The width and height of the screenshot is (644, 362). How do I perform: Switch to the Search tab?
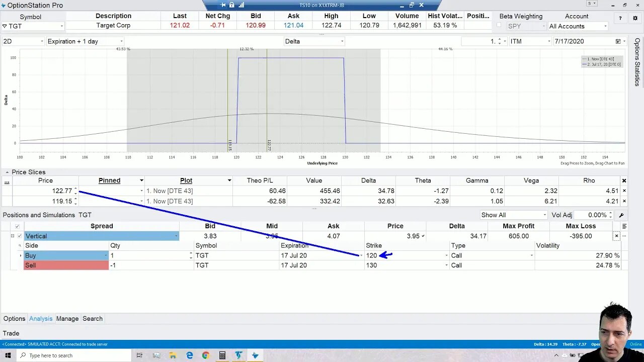(93, 319)
